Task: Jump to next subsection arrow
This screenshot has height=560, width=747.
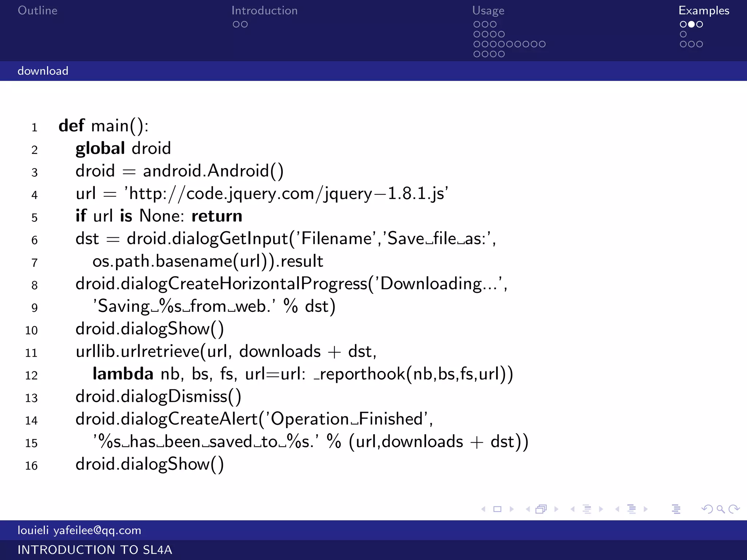Action: [601, 509]
